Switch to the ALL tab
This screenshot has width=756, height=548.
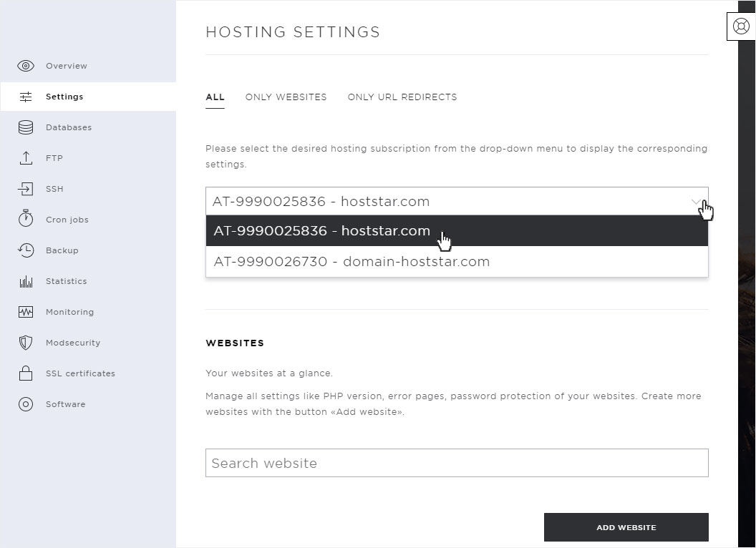click(215, 97)
